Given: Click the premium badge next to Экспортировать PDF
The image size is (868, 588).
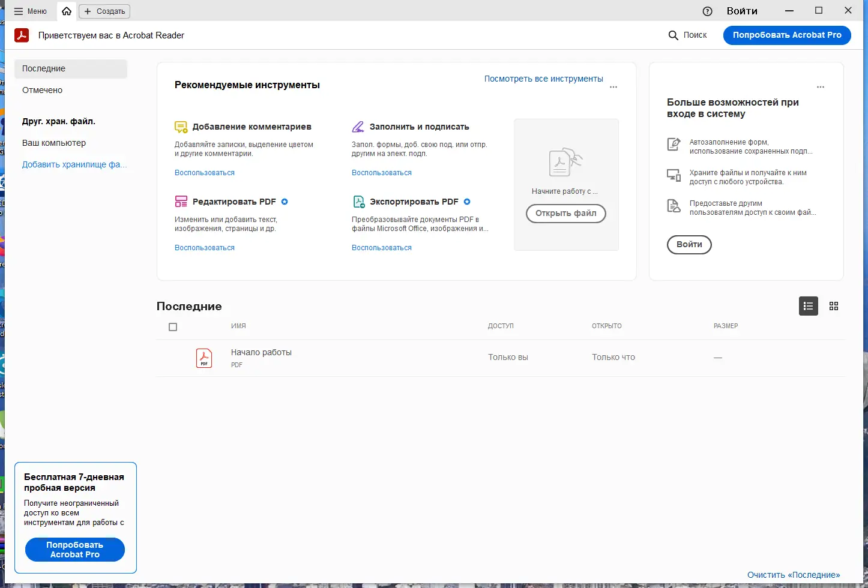Looking at the screenshot, I should click(x=467, y=202).
